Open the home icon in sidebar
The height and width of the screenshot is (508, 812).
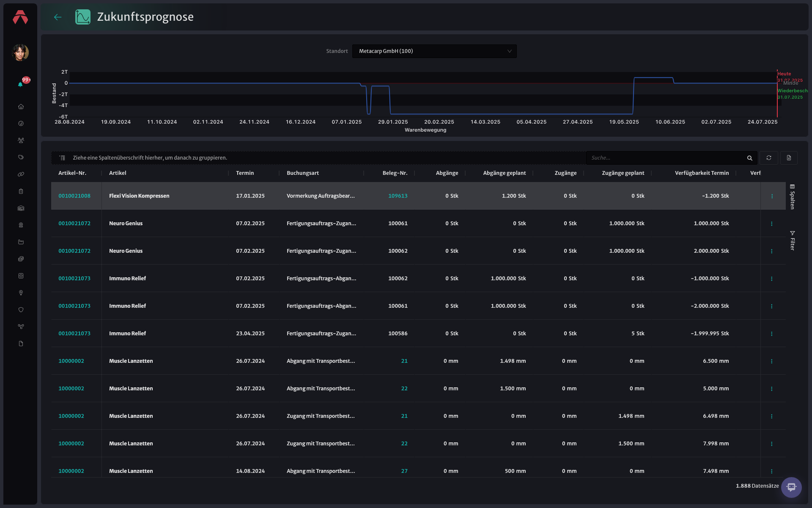coord(21,107)
